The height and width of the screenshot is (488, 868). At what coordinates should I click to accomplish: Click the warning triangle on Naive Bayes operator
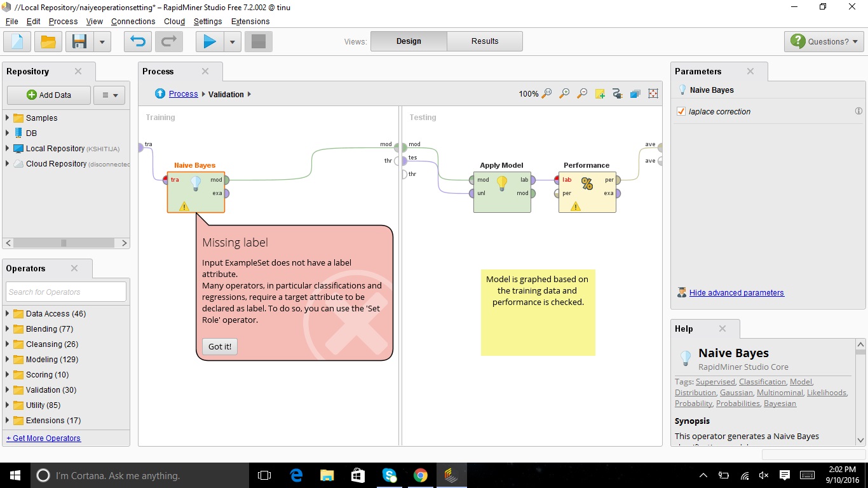tap(184, 207)
